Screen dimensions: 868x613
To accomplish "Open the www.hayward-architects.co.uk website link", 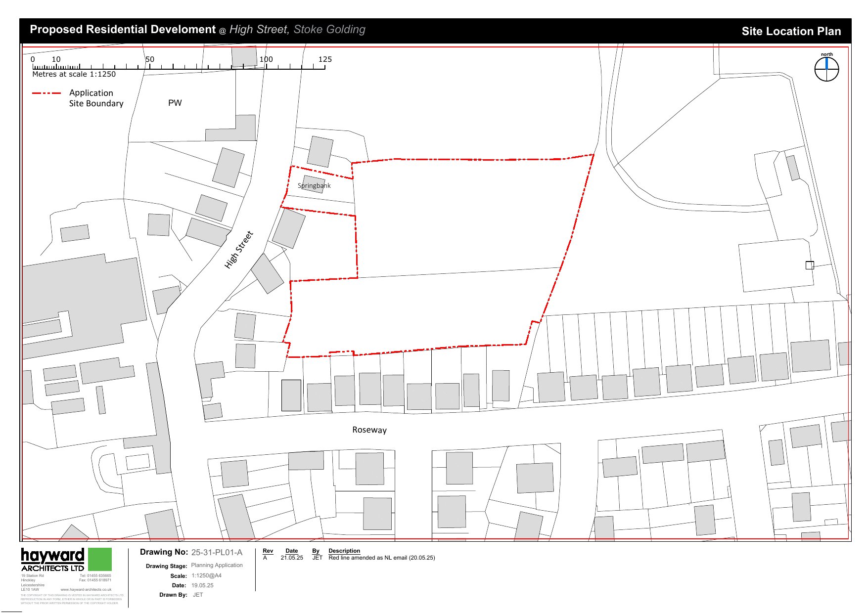I will tap(86, 589).
